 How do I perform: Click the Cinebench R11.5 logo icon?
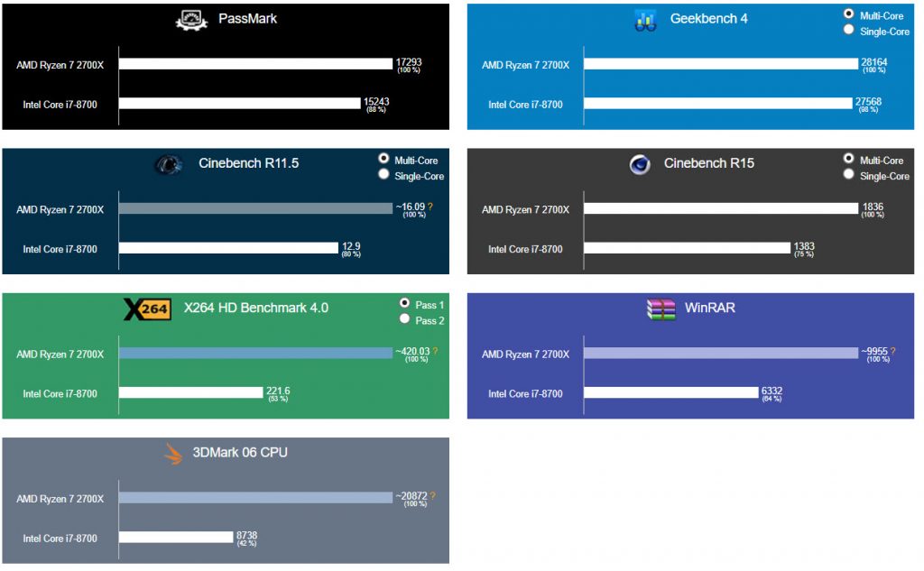tap(169, 164)
